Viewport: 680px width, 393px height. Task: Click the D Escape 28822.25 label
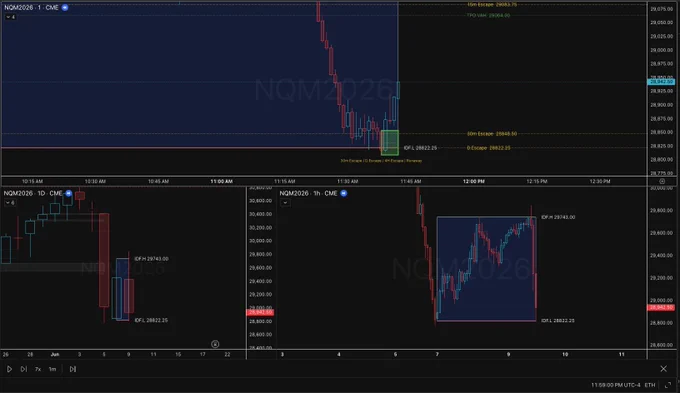489,148
